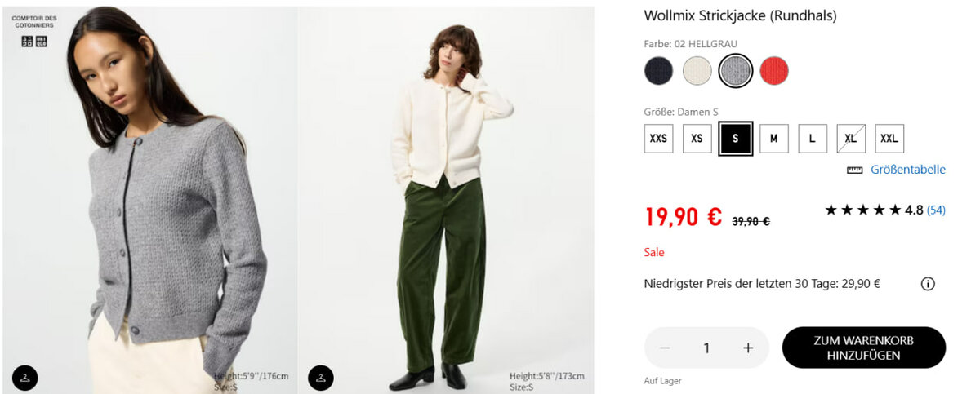The width and height of the screenshot is (980, 394).
Task: Open lowest price info icon
Action: pos(928,284)
